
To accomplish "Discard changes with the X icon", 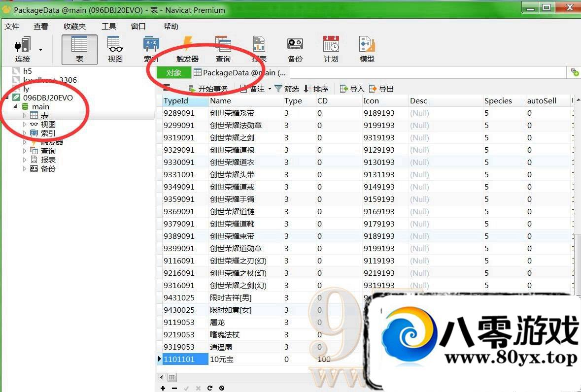I will click(x=198, y=388).
